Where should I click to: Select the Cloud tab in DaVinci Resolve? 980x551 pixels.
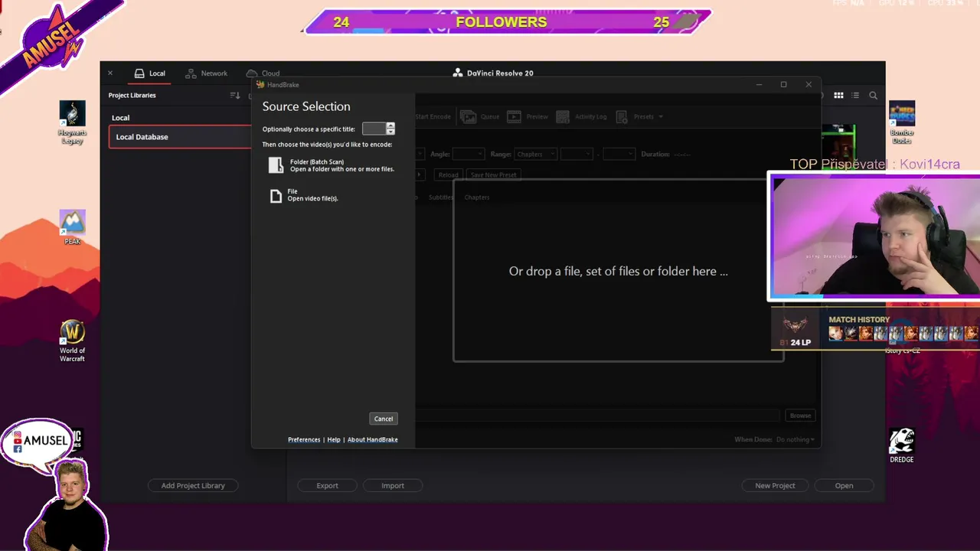pyautogui.click(x=263, y=73)
